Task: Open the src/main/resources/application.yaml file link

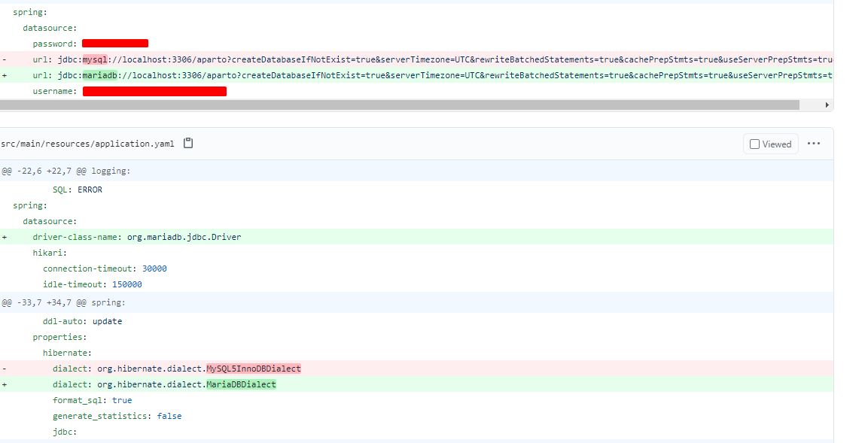Action: 87,144
